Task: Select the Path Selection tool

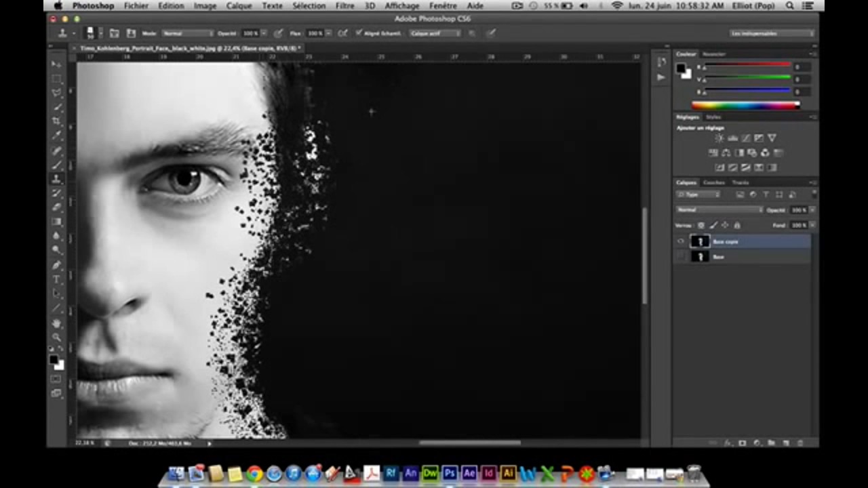Action: (57, 293)
